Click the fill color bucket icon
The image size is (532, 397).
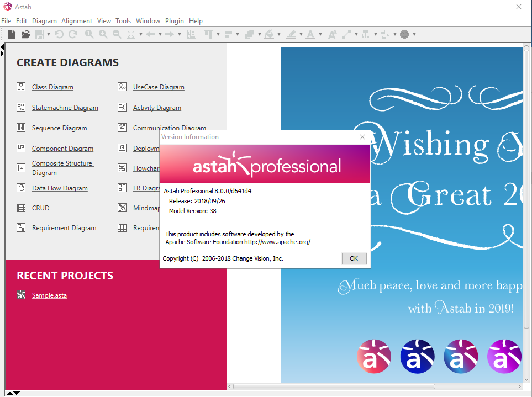point(269,34)
